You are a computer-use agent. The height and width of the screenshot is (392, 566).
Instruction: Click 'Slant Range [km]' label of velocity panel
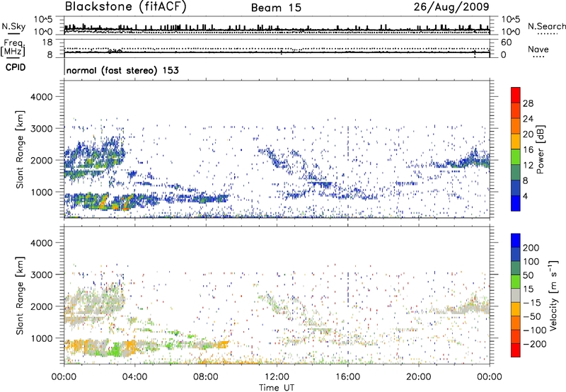pos(20,295)
